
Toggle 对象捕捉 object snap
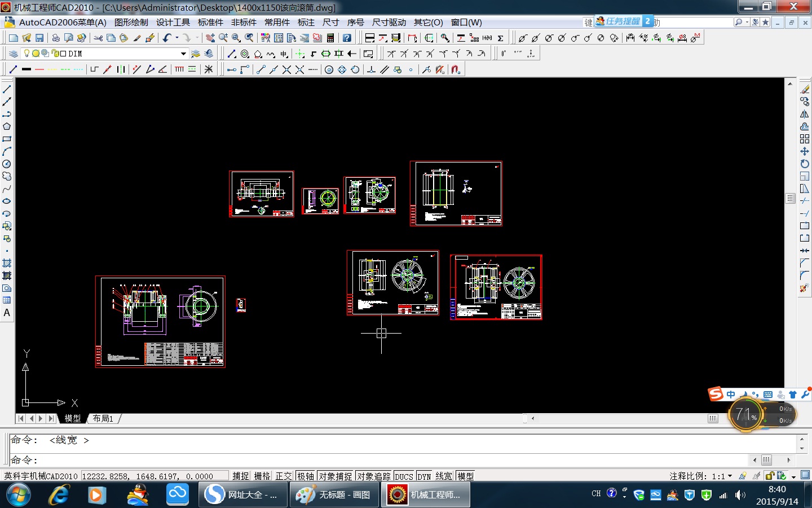pyautogui.click(x=335, y=476)
